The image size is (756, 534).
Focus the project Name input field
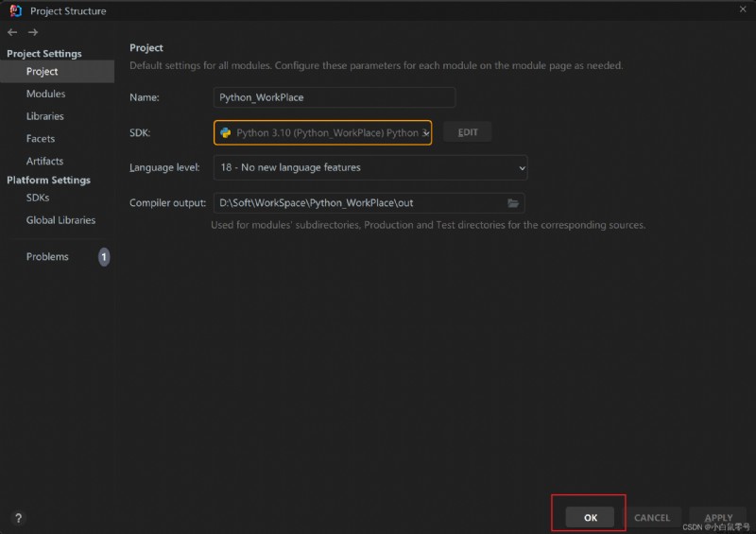335,97
